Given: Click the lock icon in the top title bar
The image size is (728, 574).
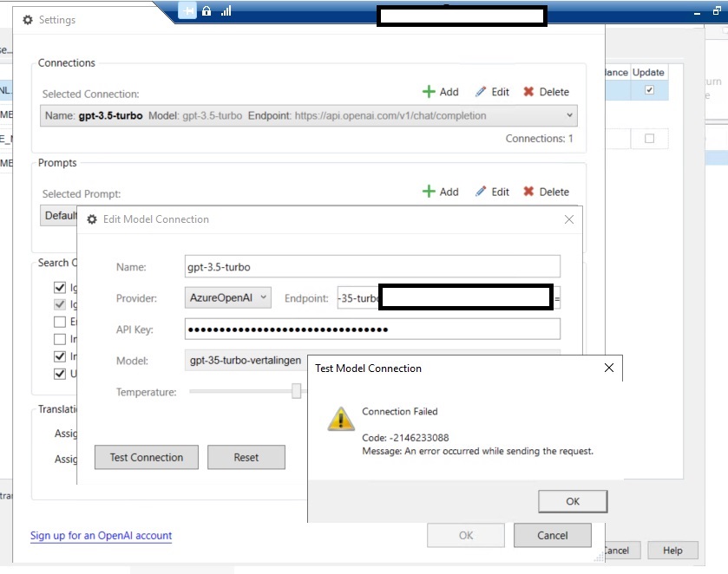Looking at the screenshot, I should [x=206, y=11].
